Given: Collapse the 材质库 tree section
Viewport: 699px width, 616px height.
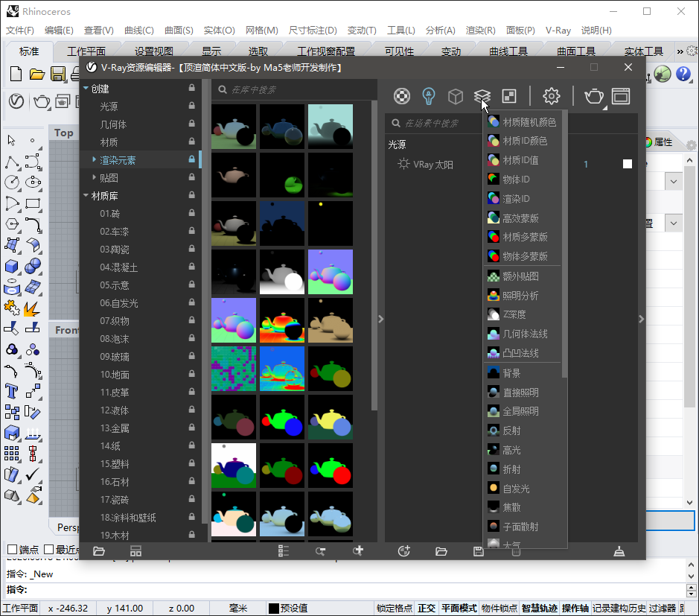Looking at the screenshot, I should [x=86, y=195].
